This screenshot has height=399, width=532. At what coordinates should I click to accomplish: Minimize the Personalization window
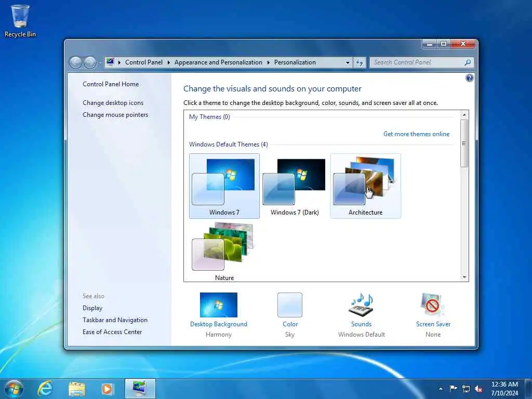coord(430,44)
